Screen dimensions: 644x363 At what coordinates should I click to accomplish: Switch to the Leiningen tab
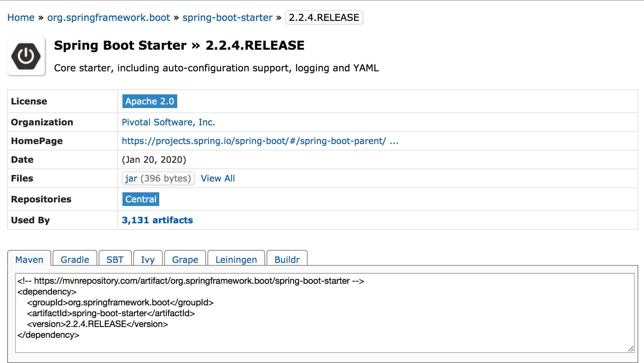tap(236, 259)
